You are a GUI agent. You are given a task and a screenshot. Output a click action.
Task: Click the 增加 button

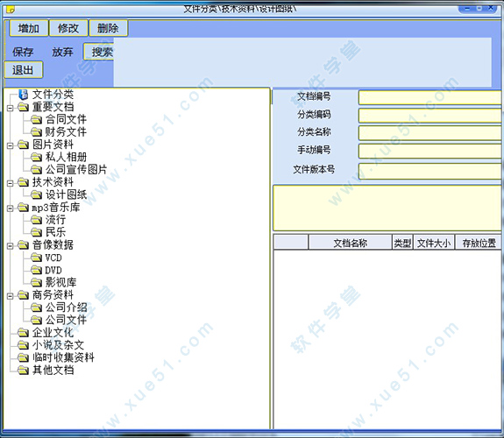coord(29,28)
